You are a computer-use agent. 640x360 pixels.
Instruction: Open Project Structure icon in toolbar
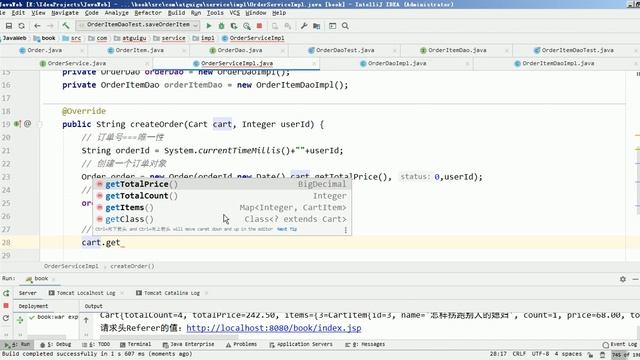[317, 26]
